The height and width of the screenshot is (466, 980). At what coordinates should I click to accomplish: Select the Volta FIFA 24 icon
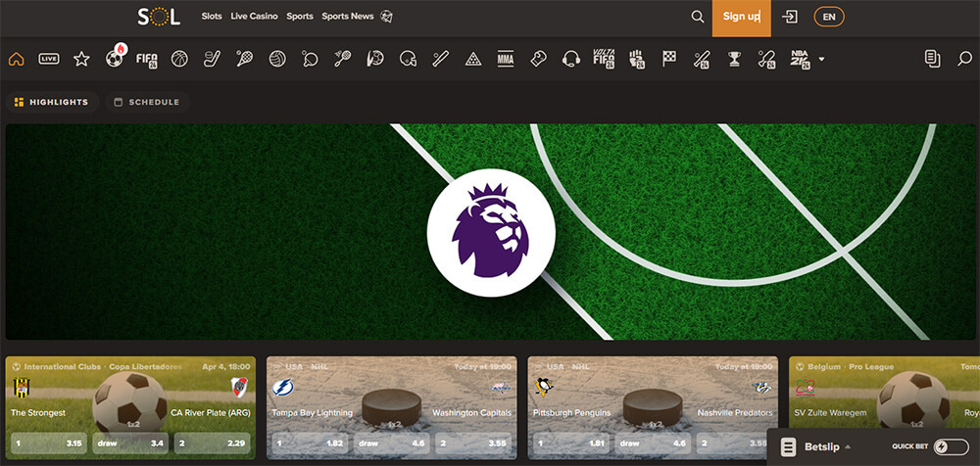click(x=604, y=60)
